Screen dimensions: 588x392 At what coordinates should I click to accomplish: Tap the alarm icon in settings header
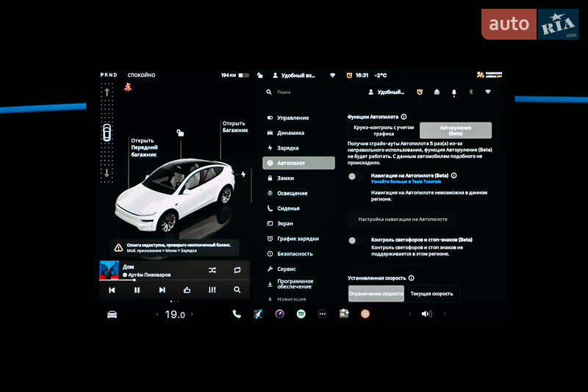[x=420, y=92]
